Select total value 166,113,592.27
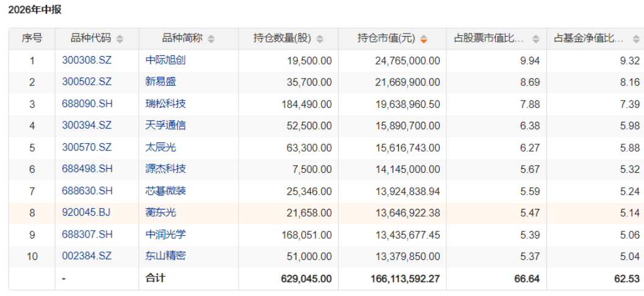The width and height of the screenshot is (644, 296). tap(404, 278)
